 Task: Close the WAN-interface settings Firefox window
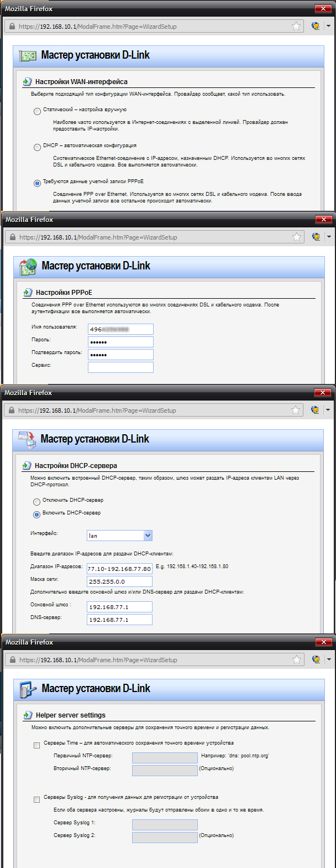click(x=322, y=8)
